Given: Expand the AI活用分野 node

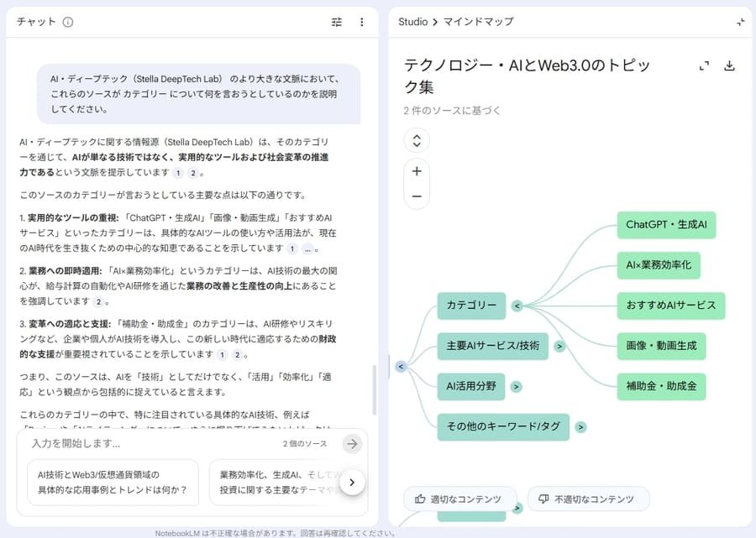Looking at the screenshot, I should point(516,386).
